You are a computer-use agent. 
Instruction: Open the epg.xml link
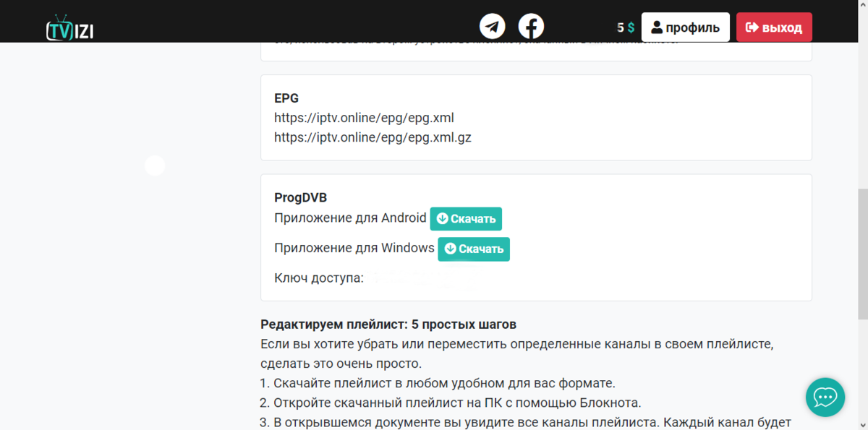(x=364, y=117)
